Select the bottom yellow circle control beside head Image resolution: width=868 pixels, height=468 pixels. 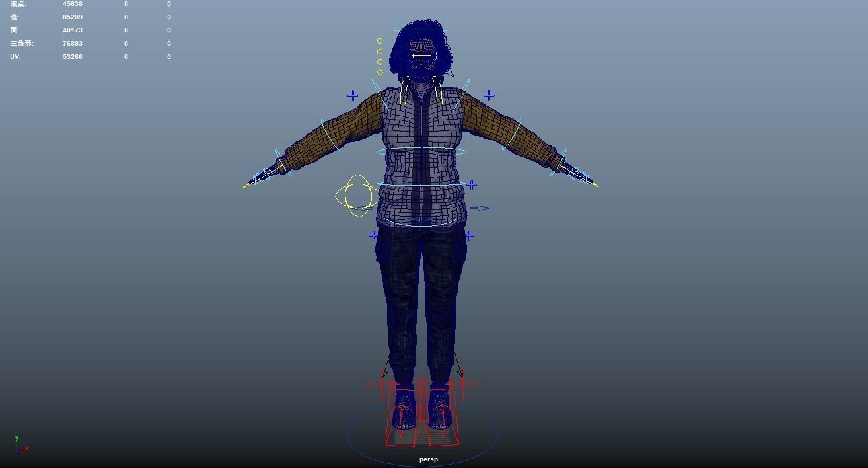tap(380, 73)
